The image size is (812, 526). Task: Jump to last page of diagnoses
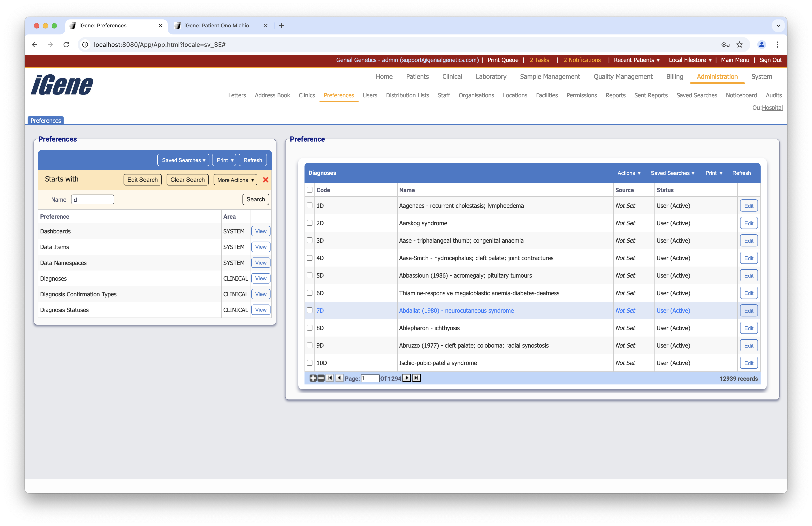pos(416,378)
